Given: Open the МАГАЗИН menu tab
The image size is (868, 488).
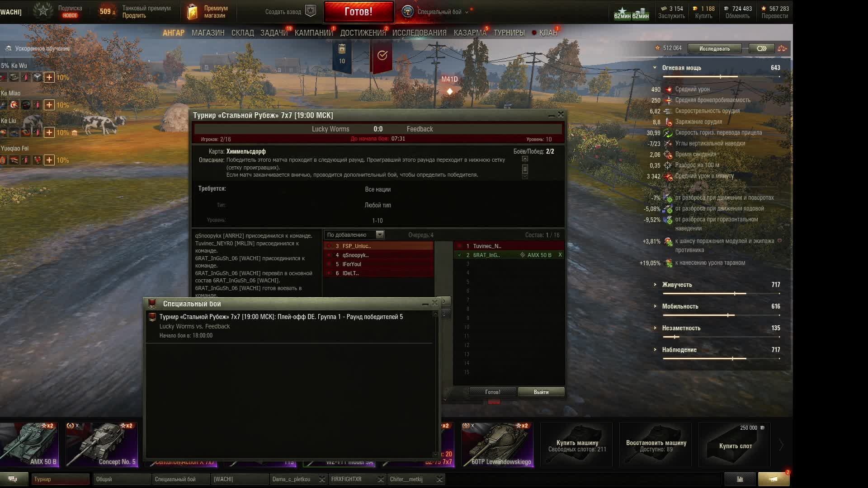Looking at the screenshot, I should 208,33.
